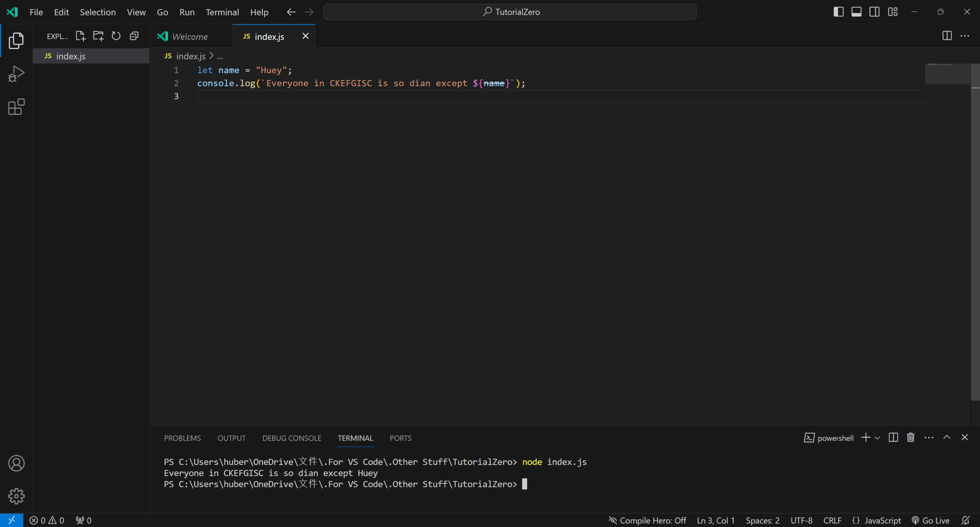Switch to the Debug Console tab
The image size is (980, 527).
(292, 438)
